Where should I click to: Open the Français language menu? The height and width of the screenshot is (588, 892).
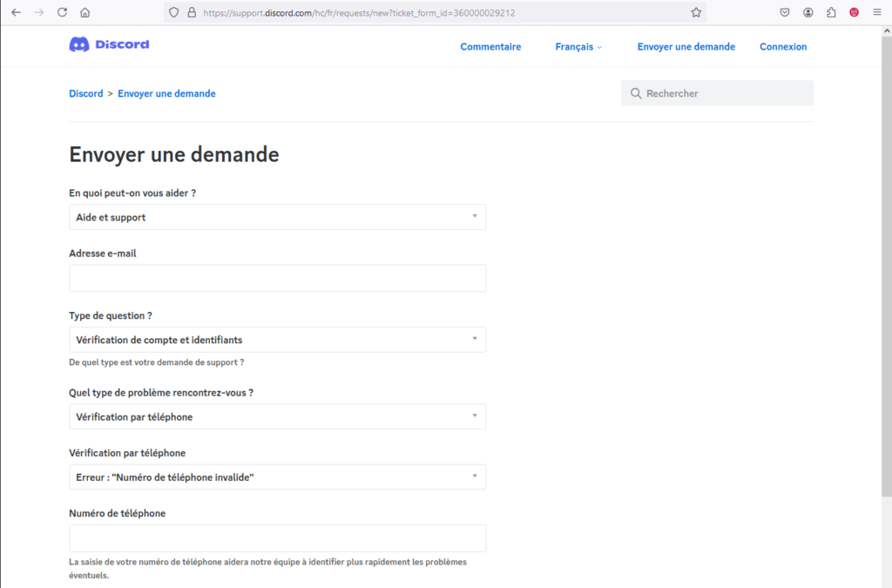pyautogui.click(x=578, y=46)
